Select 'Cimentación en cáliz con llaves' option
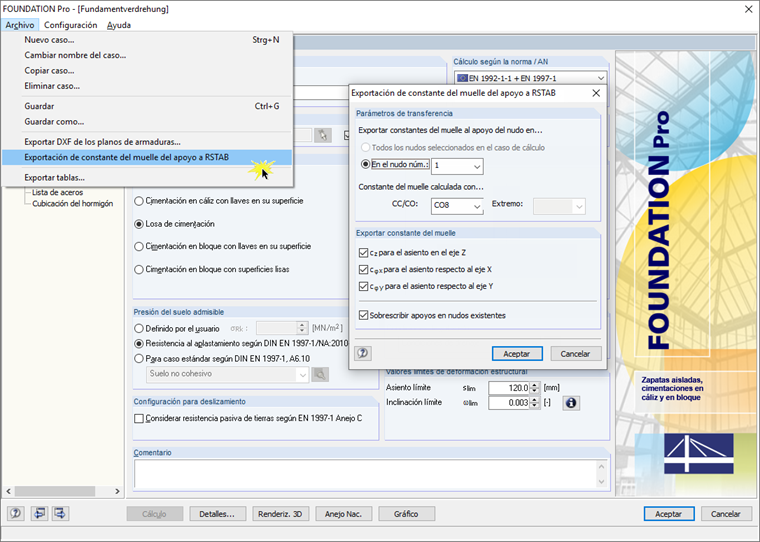This screenshot has height=542, width=760. [x=139, y=201]
